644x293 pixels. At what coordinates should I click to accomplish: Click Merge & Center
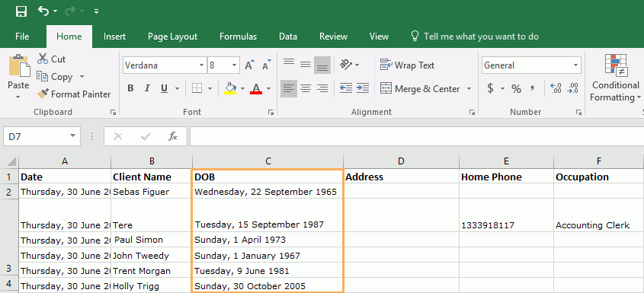[x=421, y=88]
